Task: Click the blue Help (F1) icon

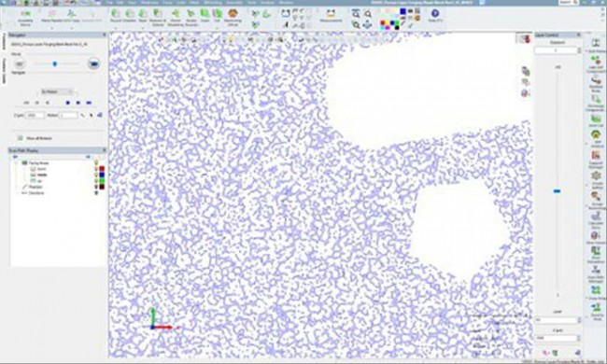Action: click(435, 16)
